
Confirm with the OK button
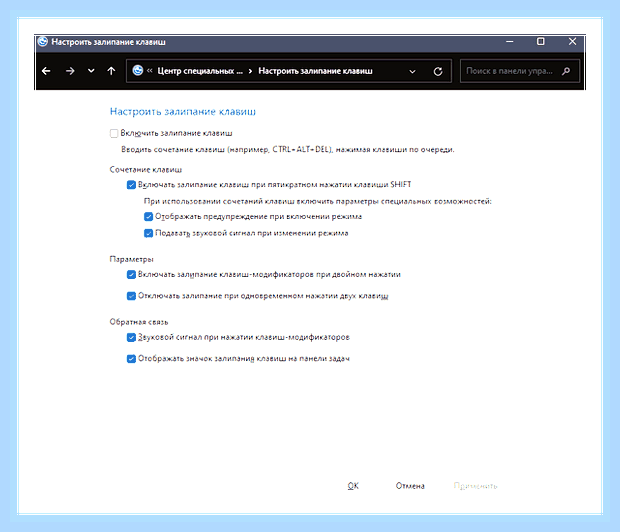pyautogui.click(x=353, y=486)
